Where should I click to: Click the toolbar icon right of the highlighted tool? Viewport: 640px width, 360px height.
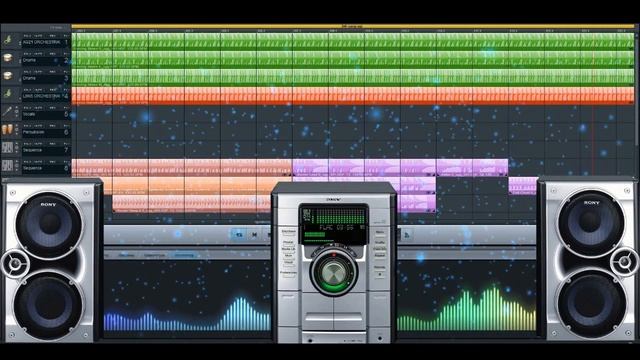(x=254, y=235)
